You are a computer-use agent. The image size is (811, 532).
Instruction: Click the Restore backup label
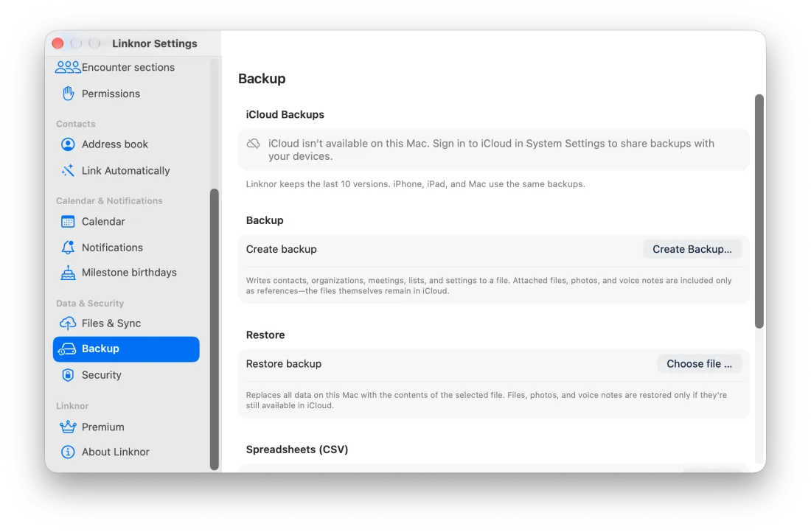click(284, 364)
